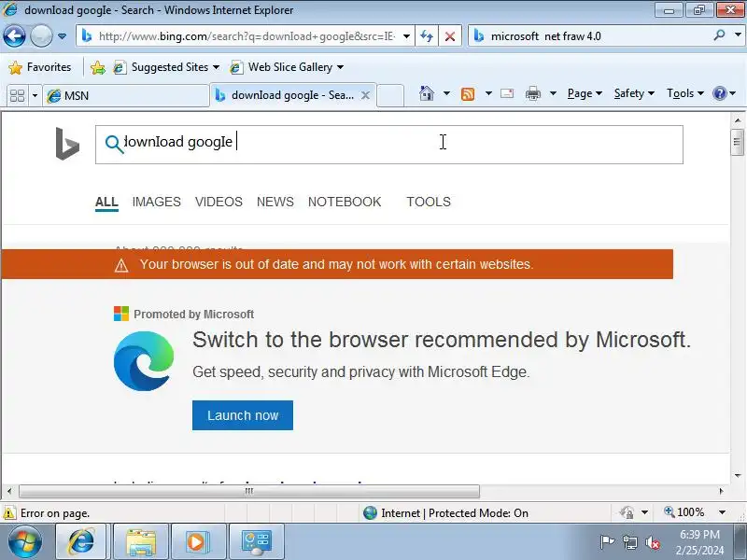
Task: Open the Page menu
Action: (585, 93)
